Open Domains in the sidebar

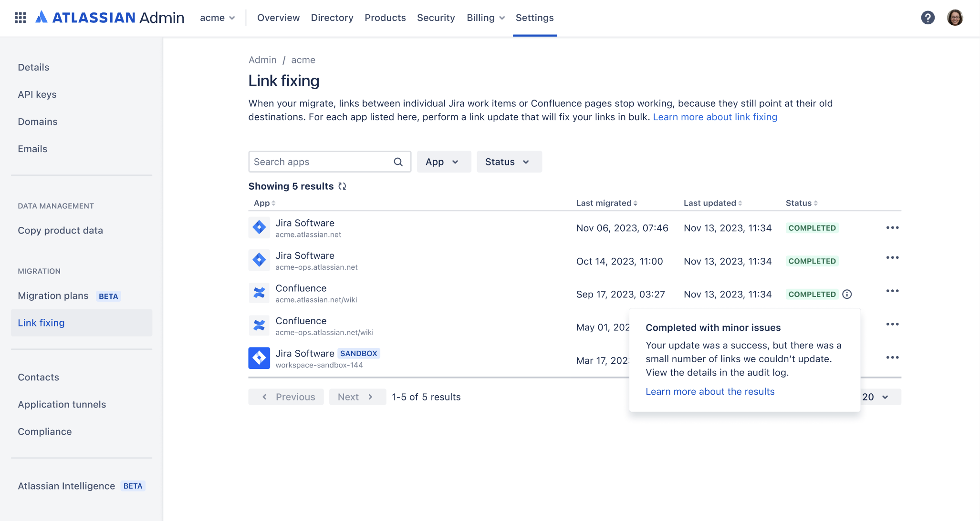tap(38, 122)
